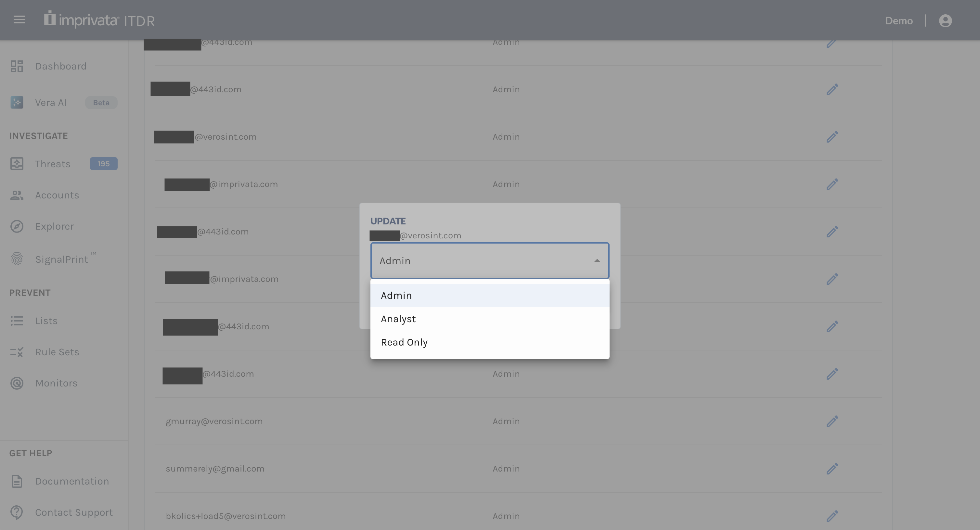Click the Threats inbox icon
The image size is (980, 530).
click(x=17, y=164)
